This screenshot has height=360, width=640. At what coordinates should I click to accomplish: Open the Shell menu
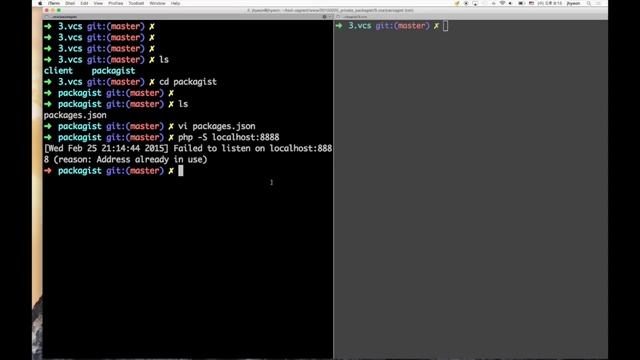coord(70,3)
